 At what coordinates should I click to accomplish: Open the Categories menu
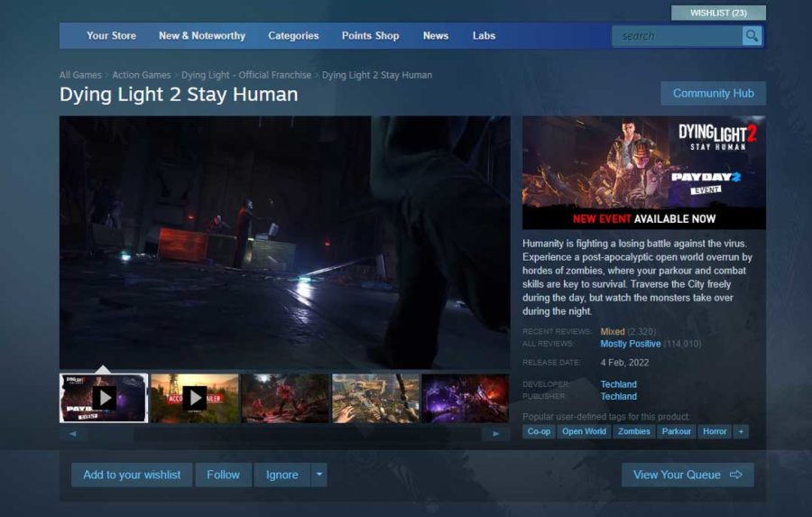pos(293,36)
